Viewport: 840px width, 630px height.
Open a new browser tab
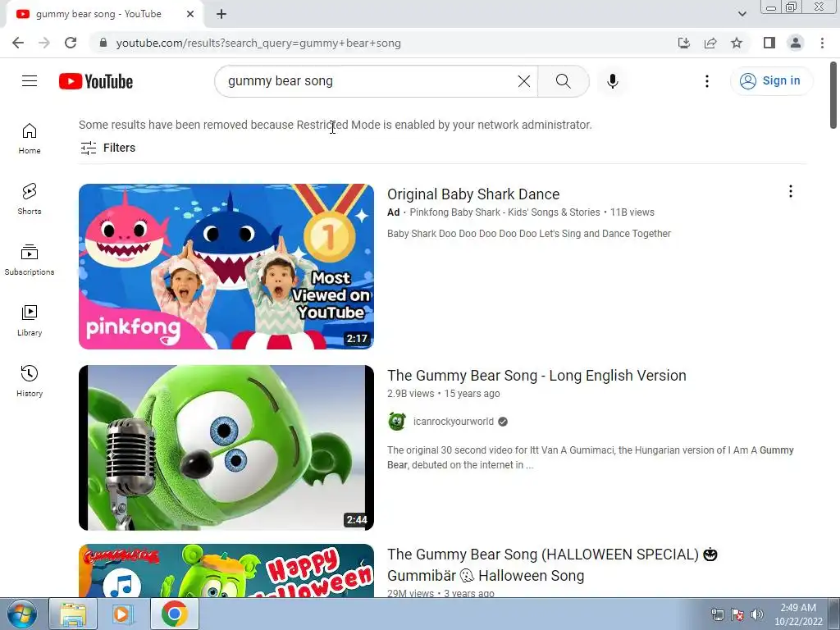(221, 14)
